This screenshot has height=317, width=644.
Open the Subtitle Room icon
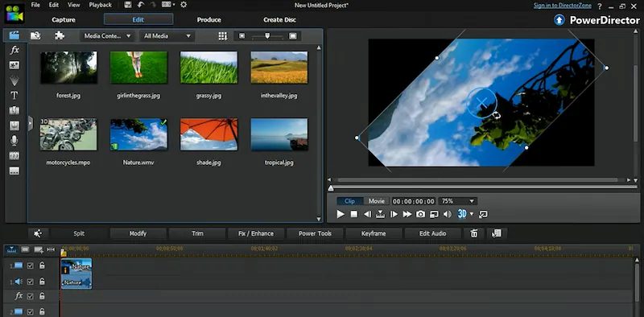[14, 171]
